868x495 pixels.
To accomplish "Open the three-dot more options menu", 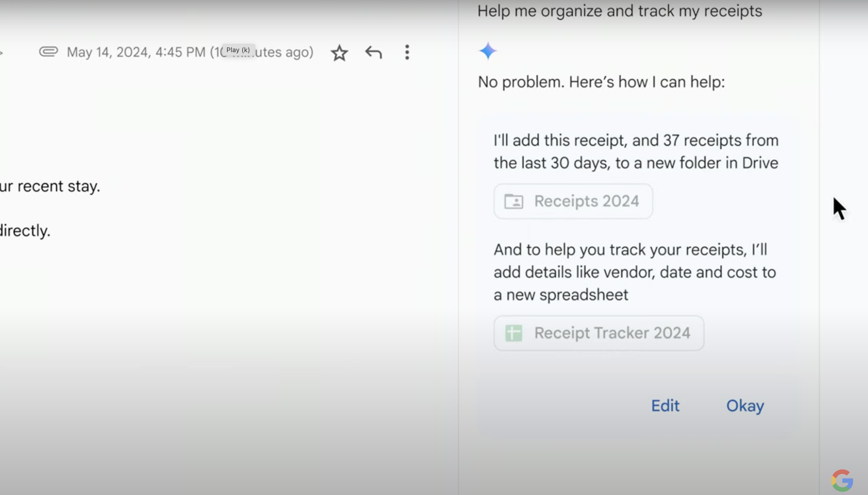I will pyautogui.click(x=407, y=52).
